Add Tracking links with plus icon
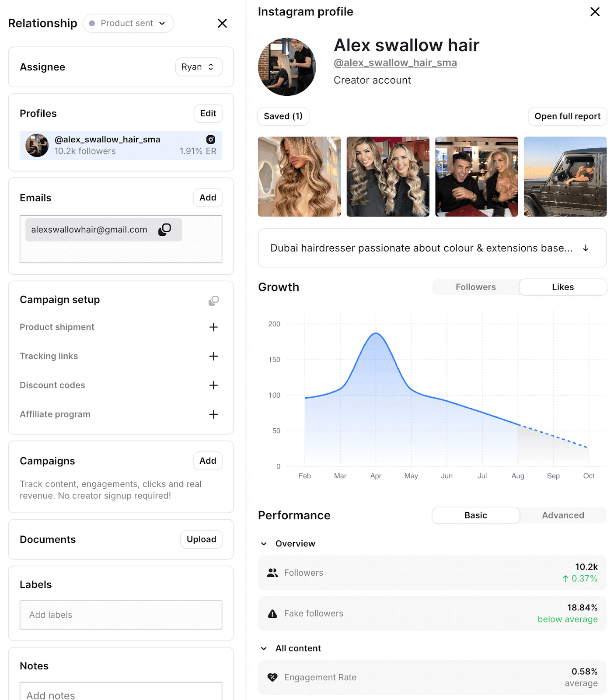 point(213,356)
